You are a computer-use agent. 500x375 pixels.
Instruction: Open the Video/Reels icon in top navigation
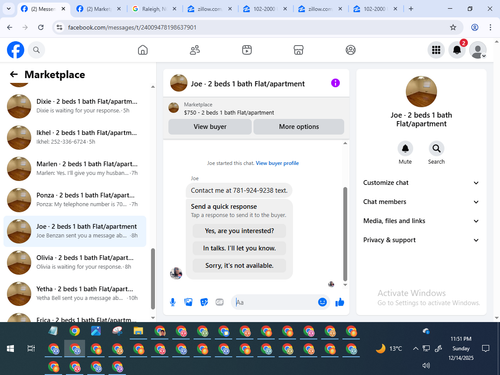pyautogui.click(x=247, y=50)
